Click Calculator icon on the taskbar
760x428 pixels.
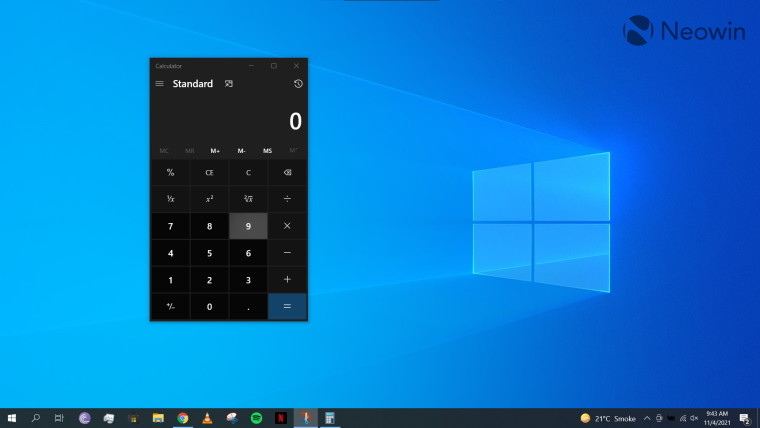click(x=330, y=418)
